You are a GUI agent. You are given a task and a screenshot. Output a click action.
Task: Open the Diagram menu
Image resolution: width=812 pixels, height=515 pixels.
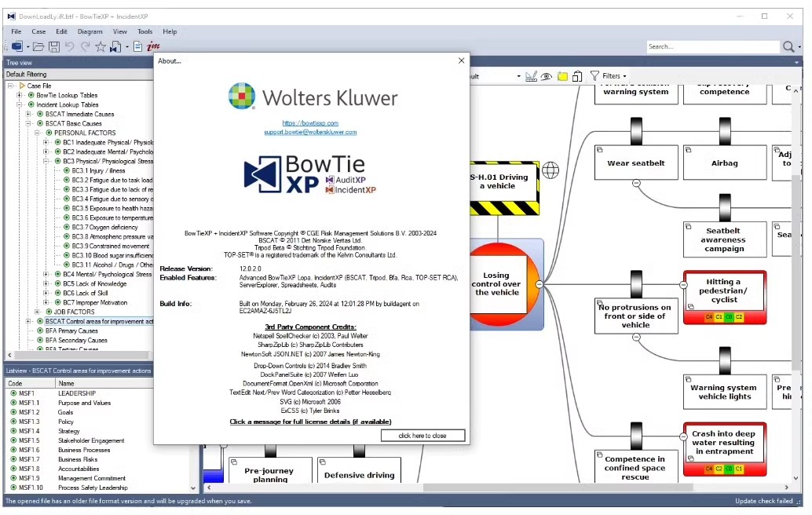pos(90,31)
